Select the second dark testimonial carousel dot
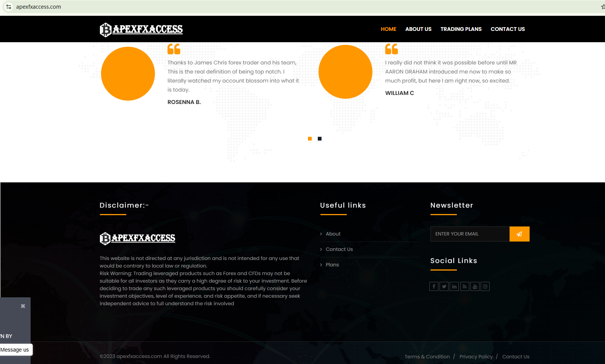The height and width of the screenshot is (364, 605). coord(320,139)
